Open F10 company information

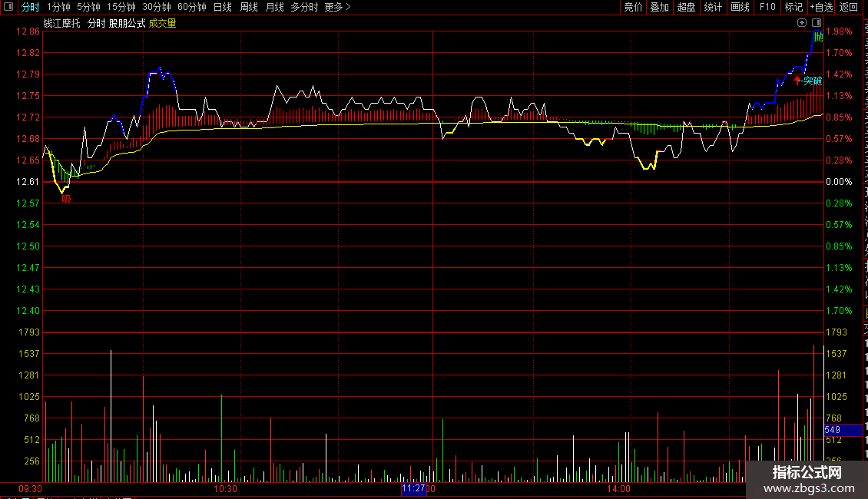coord(767,7)
